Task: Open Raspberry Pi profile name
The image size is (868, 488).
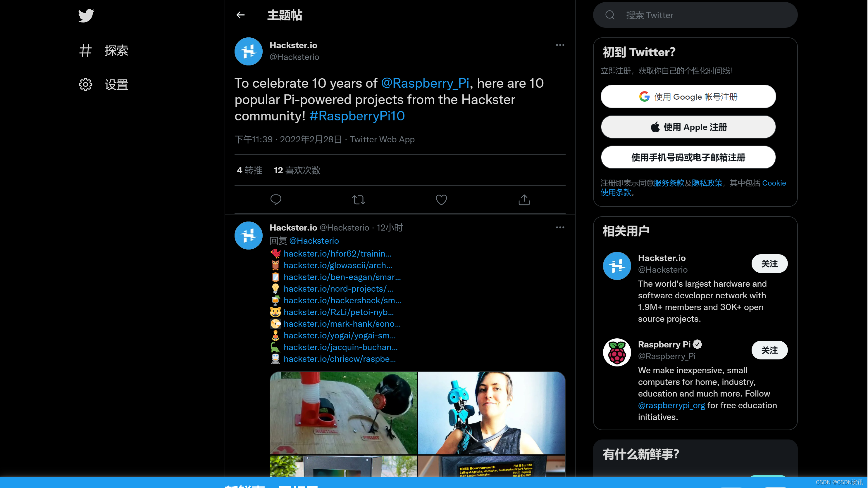Action: (x=664, y=345)
